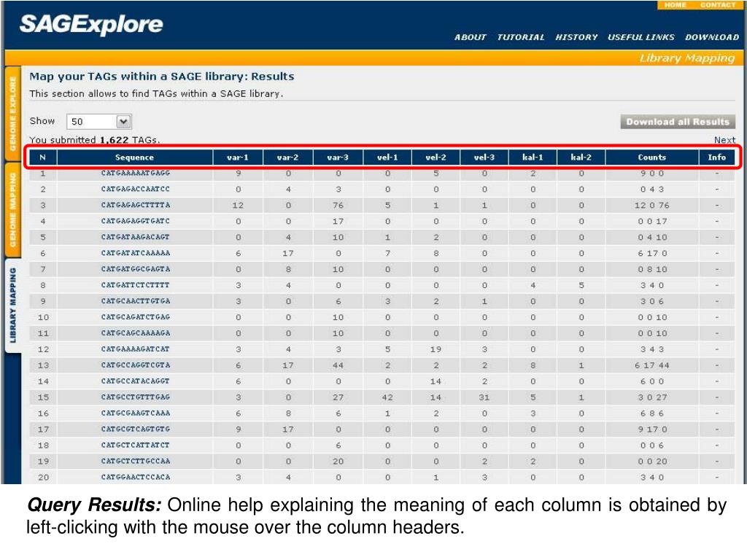Open the DOWNLOAD menu item

click(712, 37)
